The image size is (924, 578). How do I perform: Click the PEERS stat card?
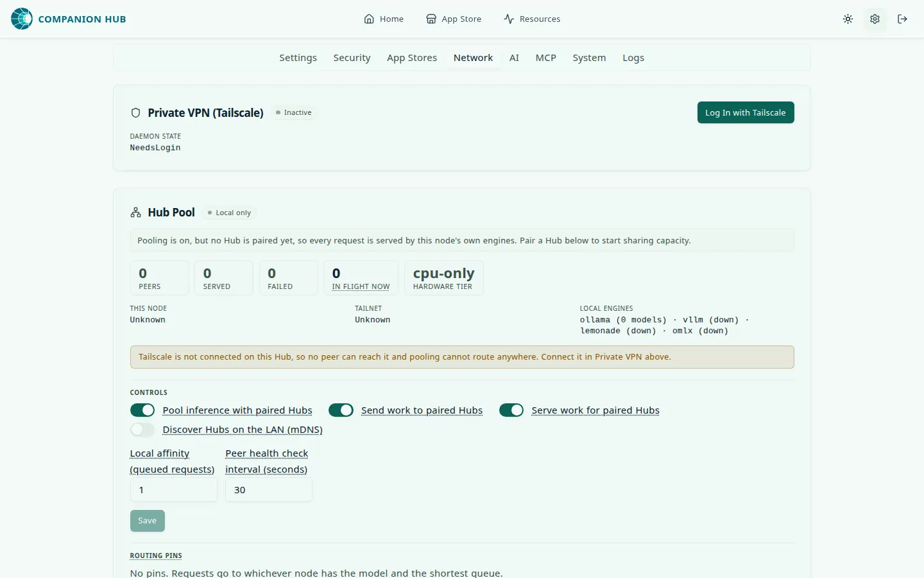click(x=160, y=277)
